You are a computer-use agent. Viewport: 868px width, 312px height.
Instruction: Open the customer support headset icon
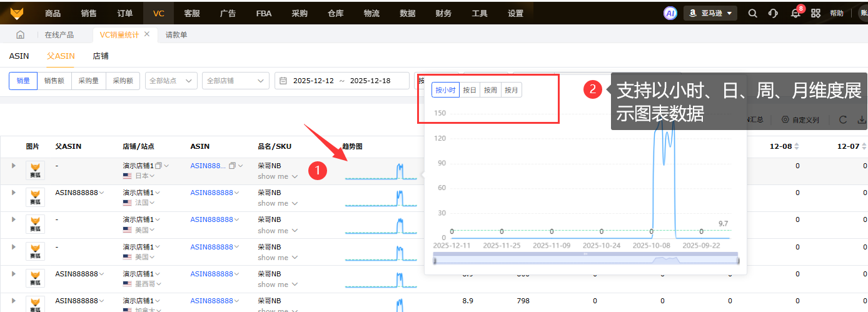pos(774,13)
